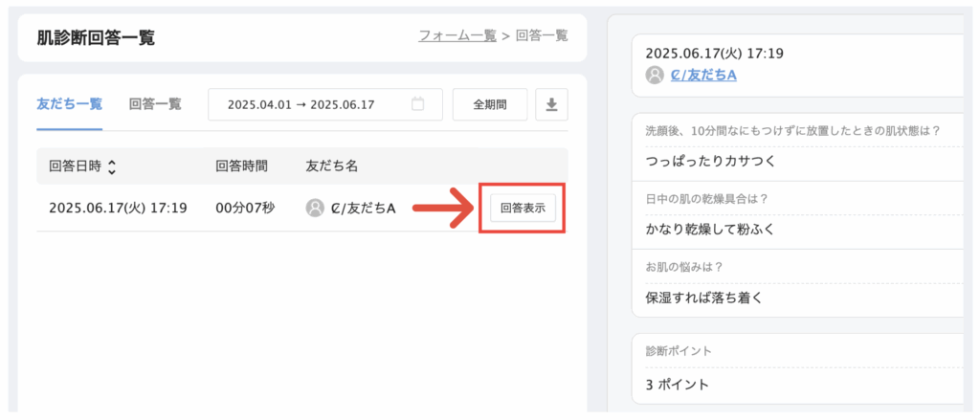The height and width of the screenshot is (420, 980).
Task: Click friend avatar icon in table row
Action: click(x=315, y=208)
